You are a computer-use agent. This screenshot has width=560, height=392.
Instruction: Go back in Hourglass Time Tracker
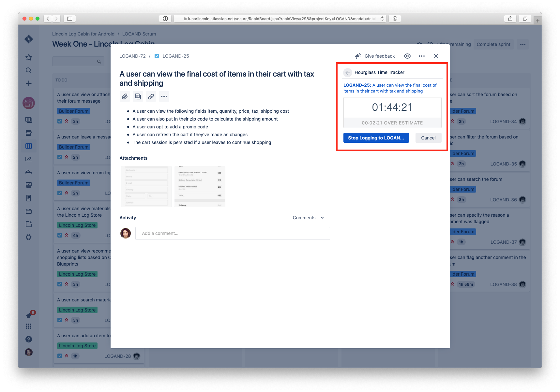tap(348, 72)
